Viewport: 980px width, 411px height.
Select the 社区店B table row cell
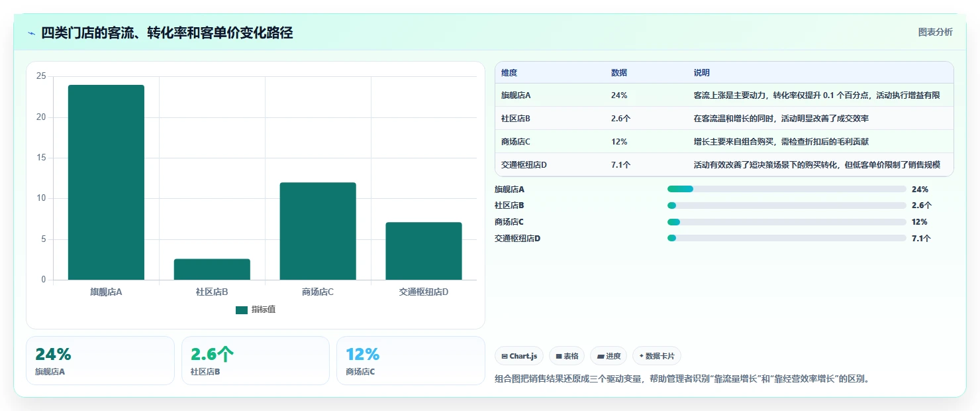click(516, 118)
